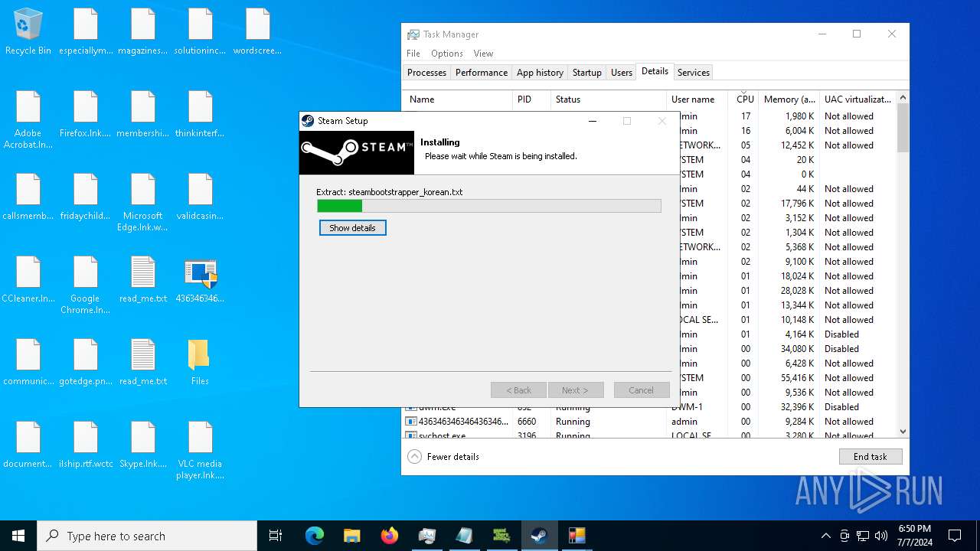The height and width of the screenshot is (551, 980).
Task: Open the volume icon in system tray
Action: [x=881, y=536]
